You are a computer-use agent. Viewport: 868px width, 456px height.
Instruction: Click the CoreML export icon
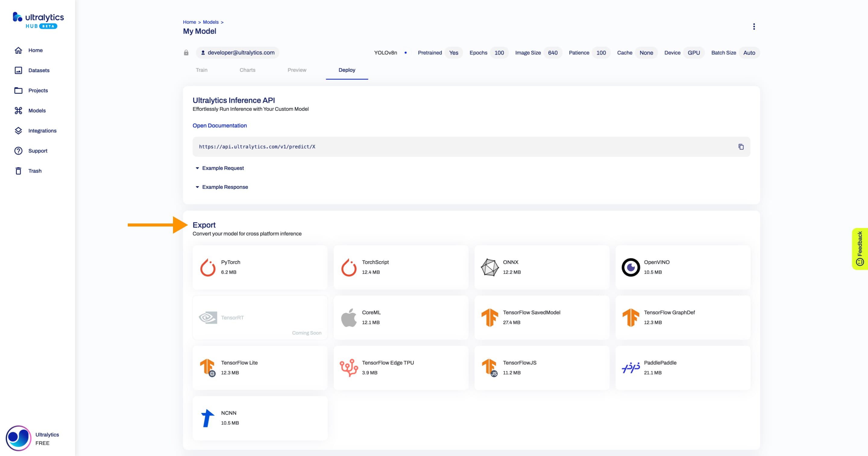coord(349,317)
